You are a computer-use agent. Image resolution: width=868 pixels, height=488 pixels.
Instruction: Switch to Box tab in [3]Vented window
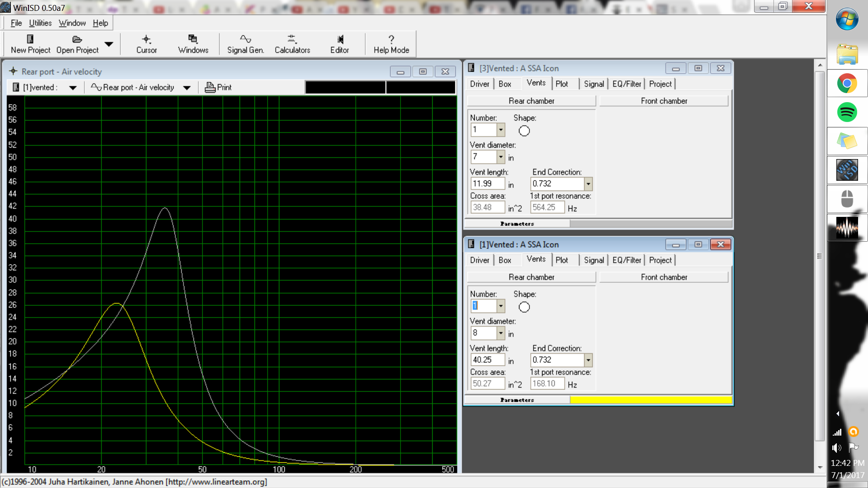pos(505,84)
